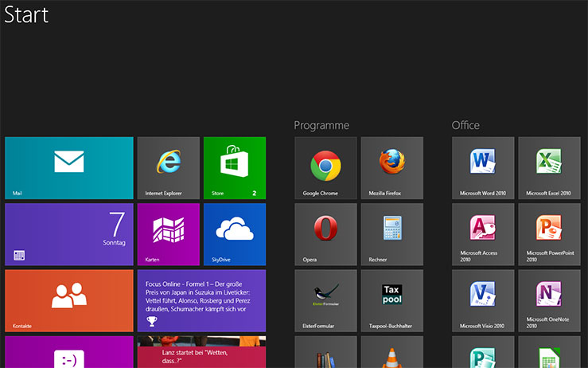Launch Internet Explorer tile
588x368 pixels.
click(x=169, y=168)
